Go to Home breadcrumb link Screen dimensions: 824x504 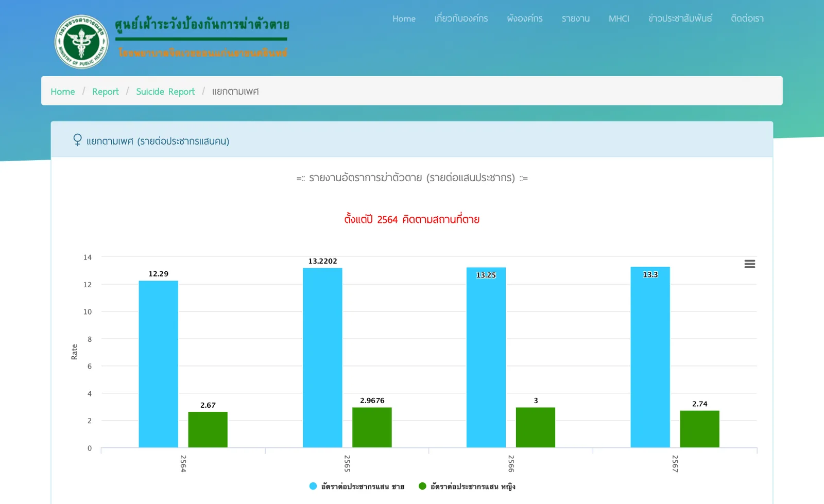click(x=63, y=92)
